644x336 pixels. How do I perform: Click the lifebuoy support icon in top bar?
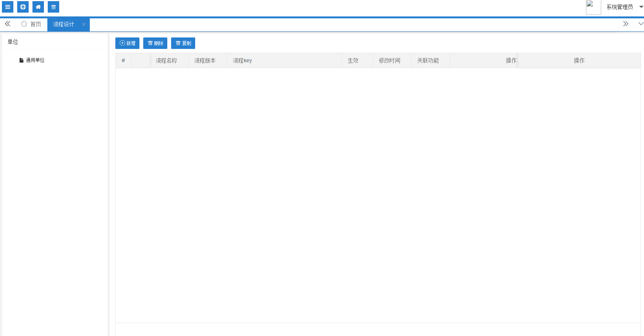(23, 7)
